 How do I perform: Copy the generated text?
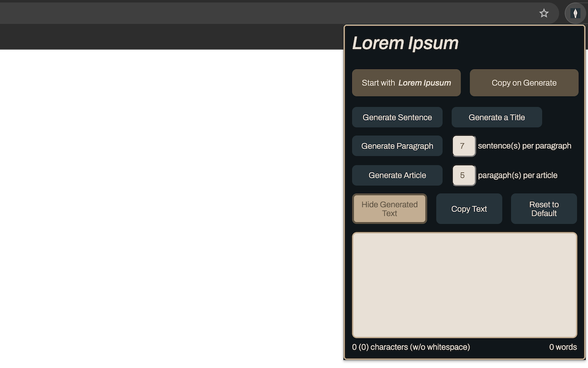(x=469, y=208)
